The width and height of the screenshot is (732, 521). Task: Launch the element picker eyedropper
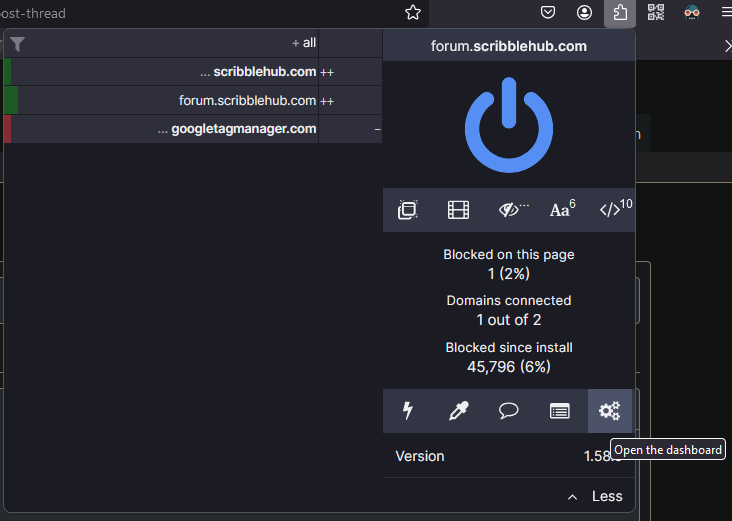(459, 411)
